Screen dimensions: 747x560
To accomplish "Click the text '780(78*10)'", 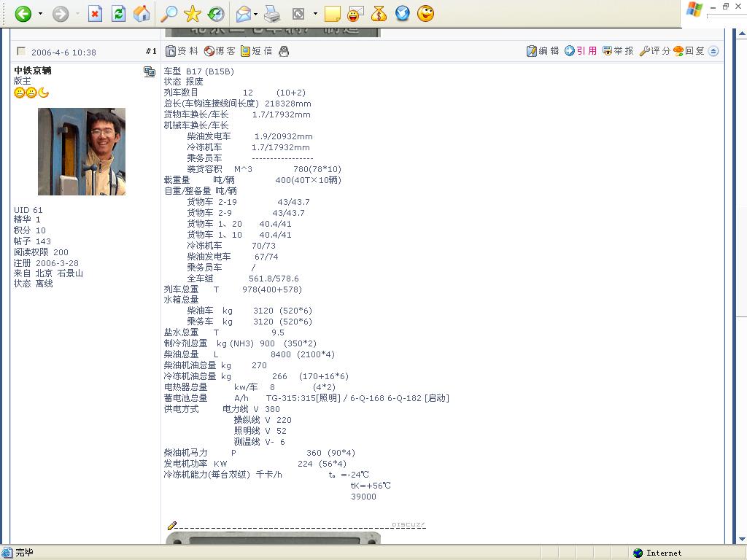I will click(317, 169).
